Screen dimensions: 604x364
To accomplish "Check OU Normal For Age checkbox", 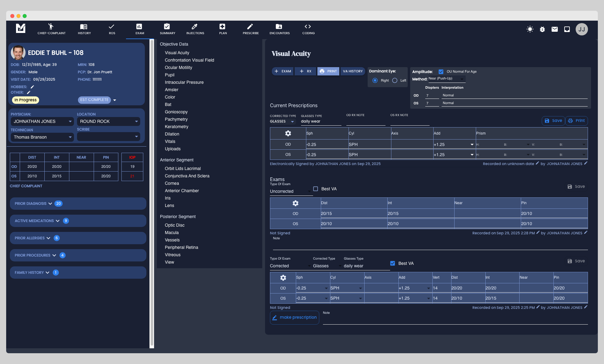I will pyautogui.click(x=441, y=71).
